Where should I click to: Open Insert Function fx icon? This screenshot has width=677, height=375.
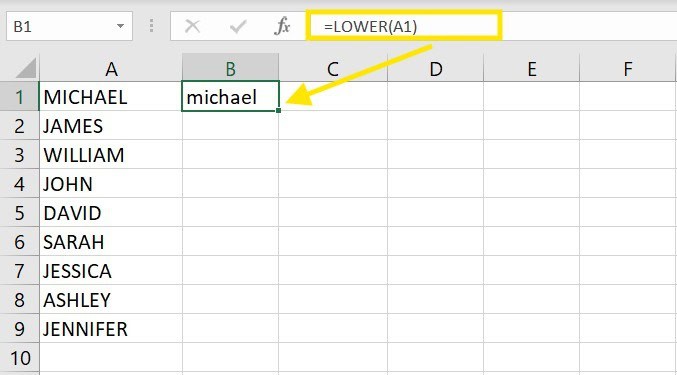point(282,26)
